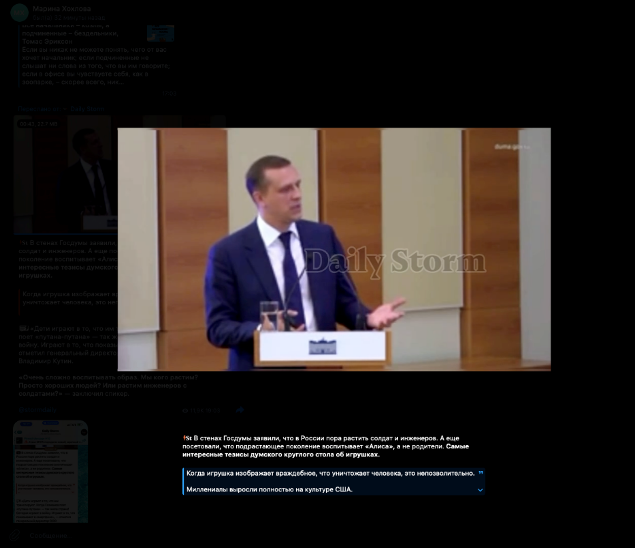
Task: Open the MX avatar of Марина Хохлова
Action: 19,13
